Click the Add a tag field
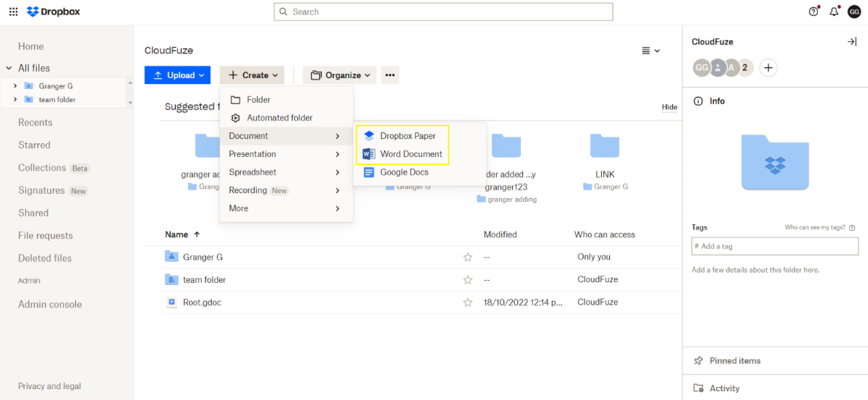Viewport: 868px width, 400px height. tap(775, 246)
